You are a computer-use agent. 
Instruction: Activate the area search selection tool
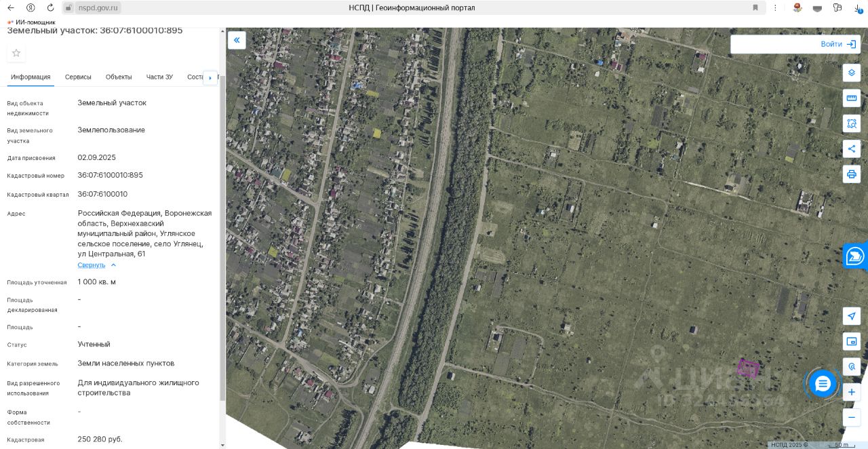tap(852, 123)
